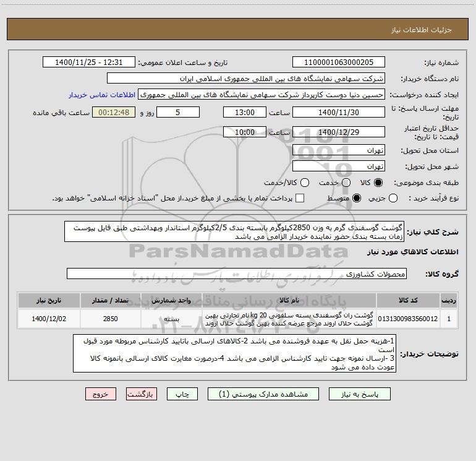The height and width of the screenshot is (461, 476).
Task: Click the response deadline date 1400/11/30
Action: pos(339,113)
